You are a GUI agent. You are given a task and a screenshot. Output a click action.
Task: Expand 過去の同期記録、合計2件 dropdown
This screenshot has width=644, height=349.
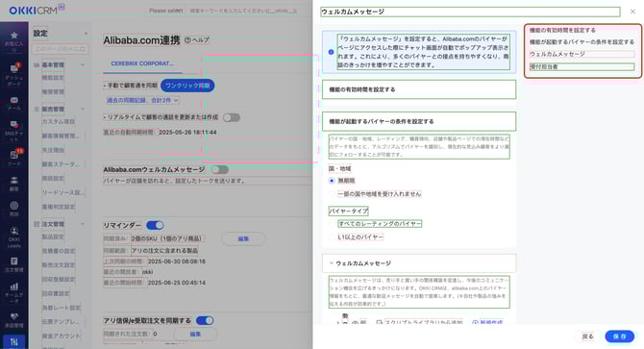click(x=142, y=100)
